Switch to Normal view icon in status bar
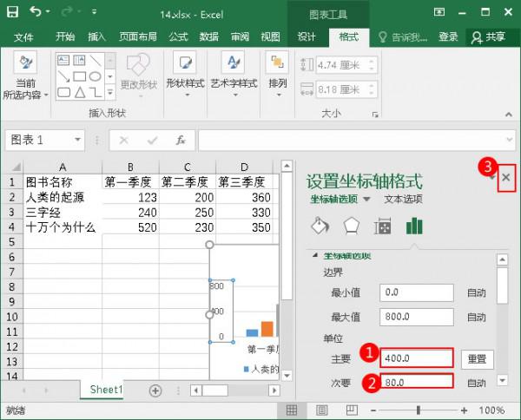The width and height of the screenshot is (521, 420). 292,410
